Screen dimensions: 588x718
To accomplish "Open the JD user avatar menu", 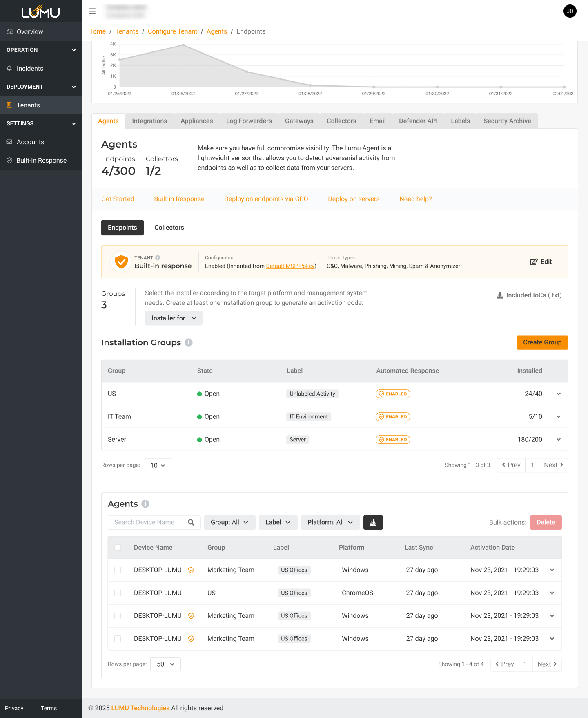I will pos(570,11).
